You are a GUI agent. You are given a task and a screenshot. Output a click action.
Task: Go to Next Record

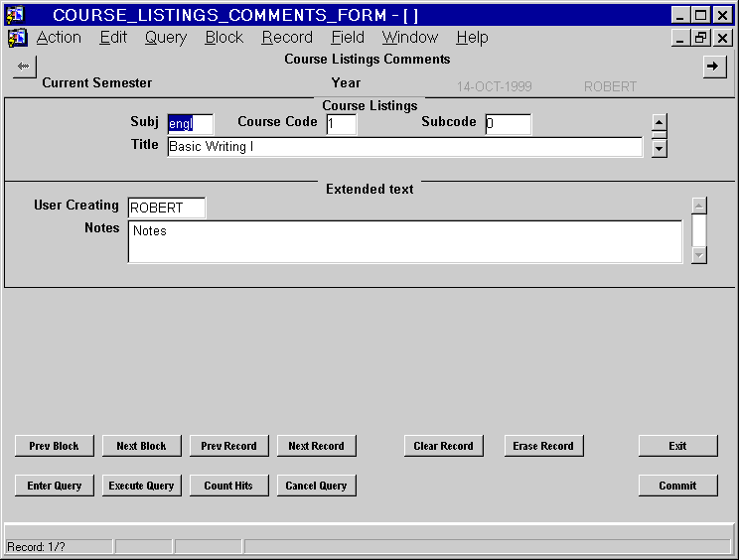point(316,446)
